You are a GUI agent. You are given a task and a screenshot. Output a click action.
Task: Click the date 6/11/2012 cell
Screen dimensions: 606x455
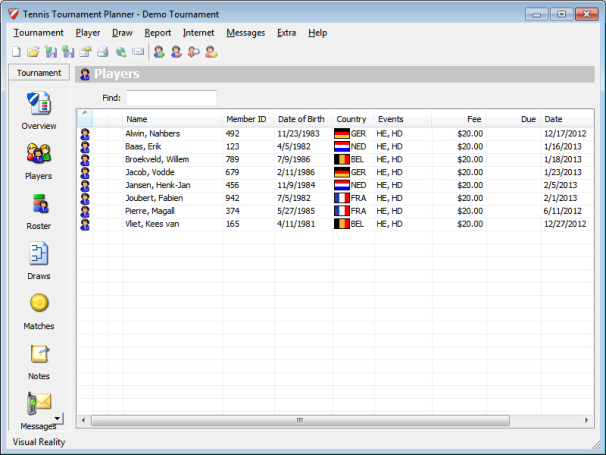[562, 211]
